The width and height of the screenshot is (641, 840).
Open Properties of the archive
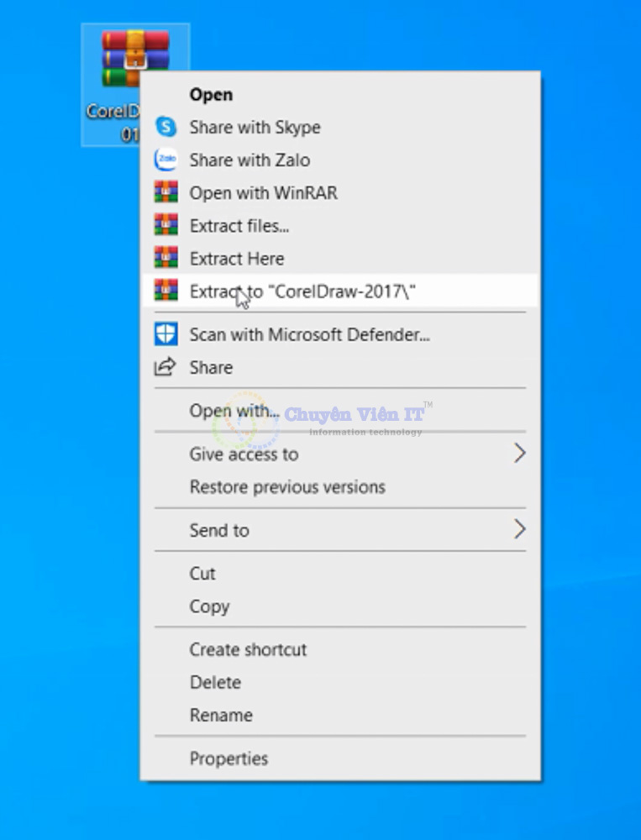tap(229, 759)
